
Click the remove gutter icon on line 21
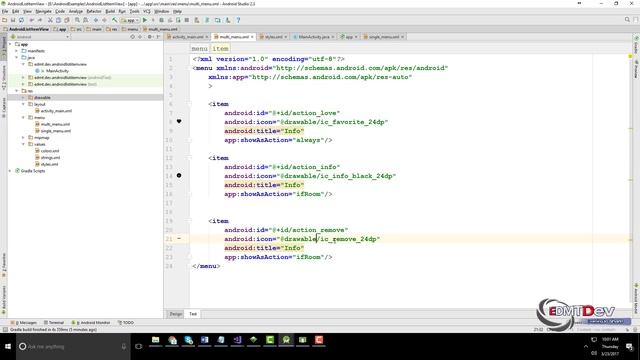click(179, 238)
